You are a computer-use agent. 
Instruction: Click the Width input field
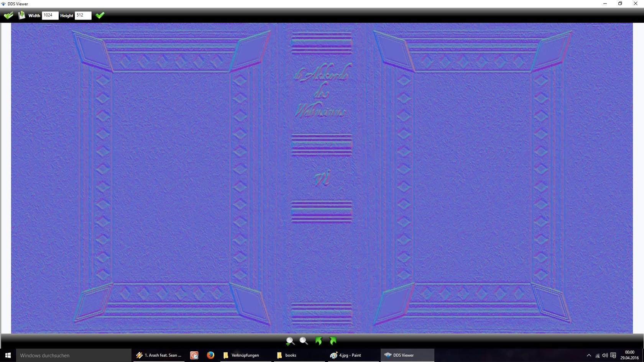[x=50, y=15]
